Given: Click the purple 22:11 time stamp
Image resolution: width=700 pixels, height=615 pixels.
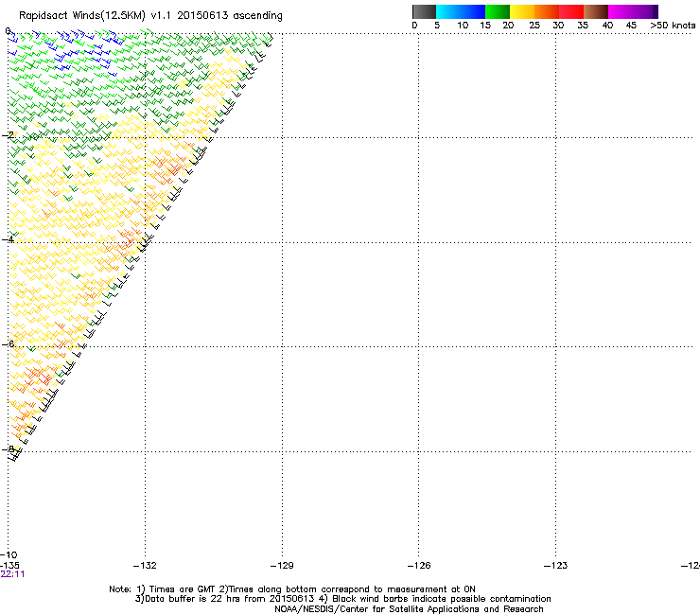Looking at the screenshot, I should point(12,574).
